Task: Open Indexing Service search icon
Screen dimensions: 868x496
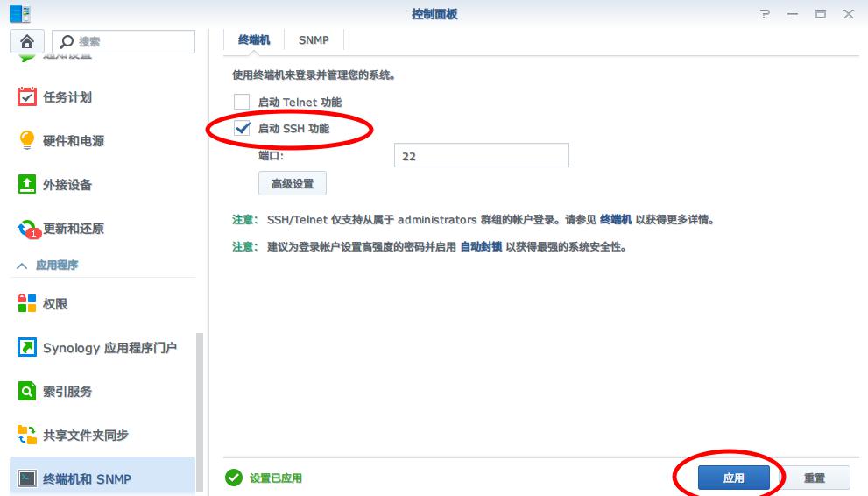Action: pyautogui.click(x=27, y=392)
